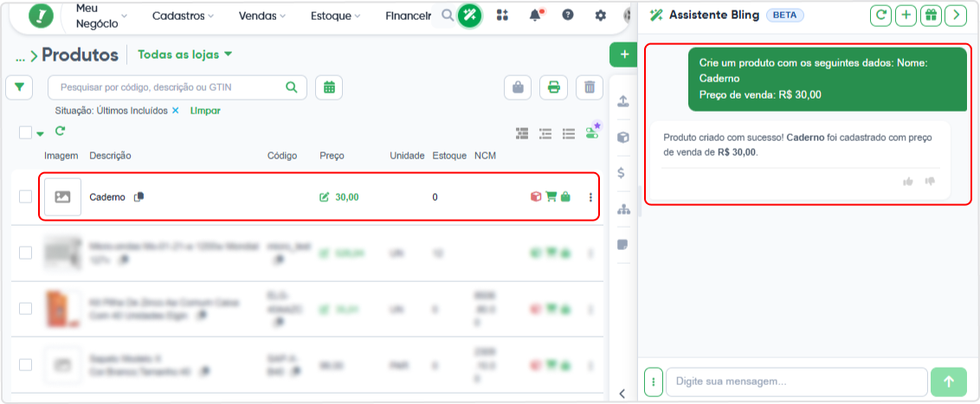
Task: Click the box cube icon in side strip
Action: tap(622, 138)
